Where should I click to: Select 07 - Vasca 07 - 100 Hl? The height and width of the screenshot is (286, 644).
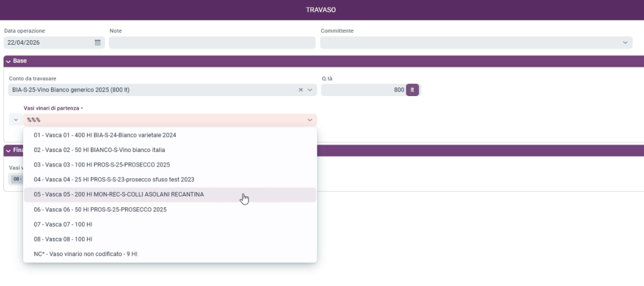(170, 224)
